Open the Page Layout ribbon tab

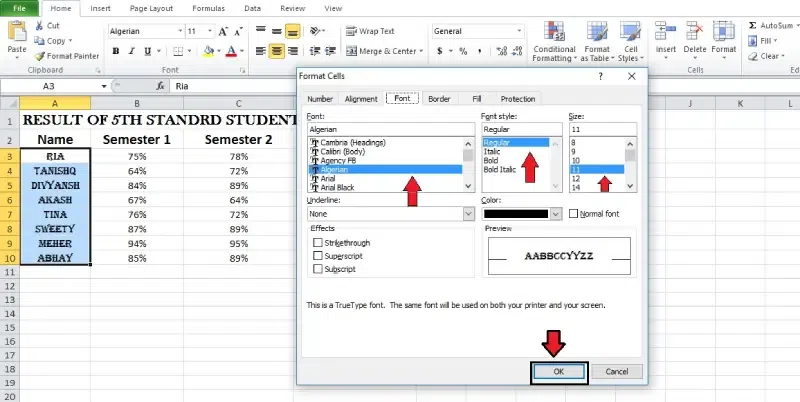[x=151, y=8]
